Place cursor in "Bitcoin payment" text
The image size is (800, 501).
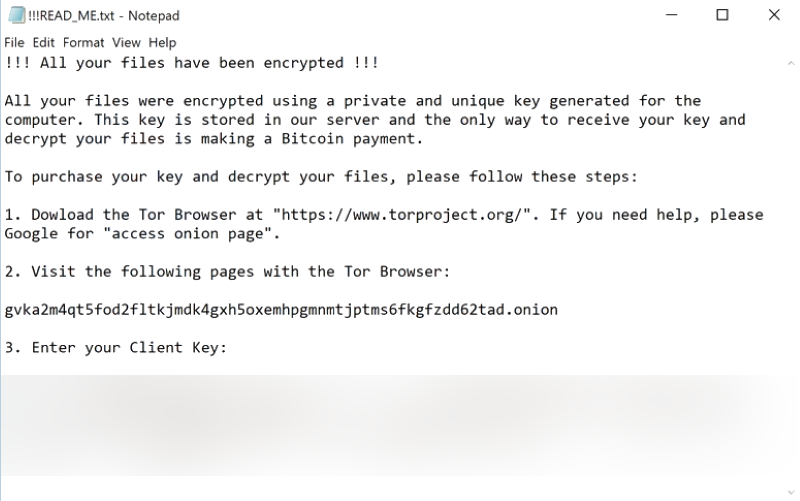coord(352,139)
